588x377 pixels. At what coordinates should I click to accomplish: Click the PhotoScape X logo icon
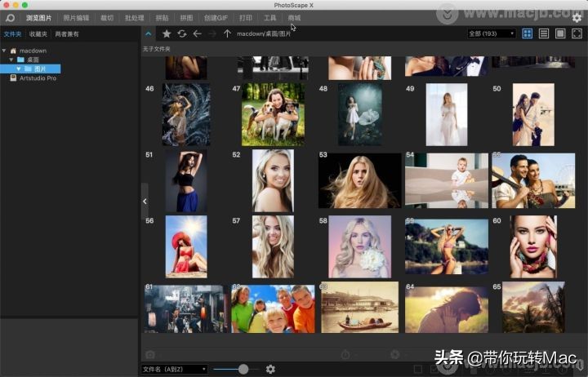10,18
